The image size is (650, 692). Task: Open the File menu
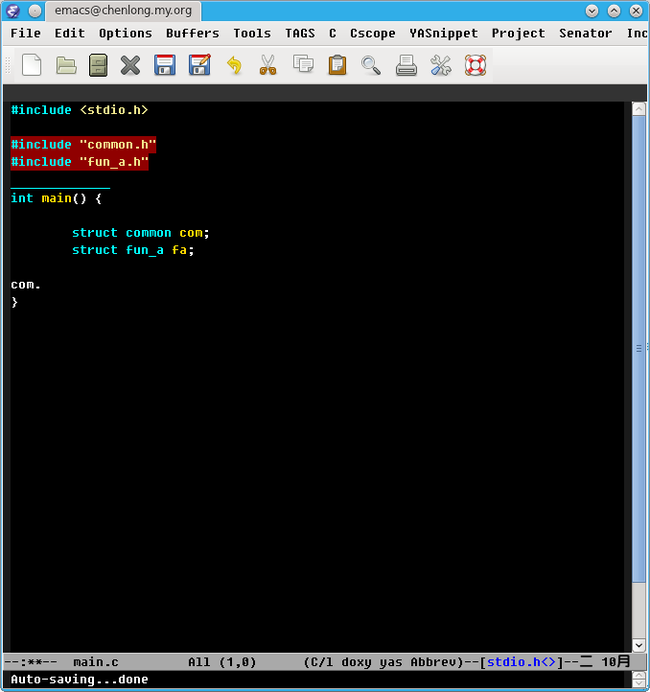(26, 33)
